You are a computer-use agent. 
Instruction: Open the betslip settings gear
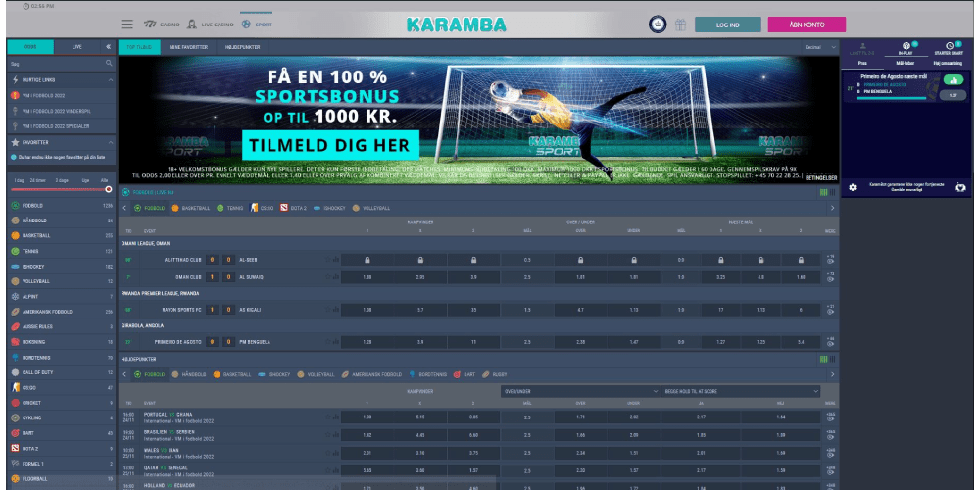tap(852, 186)
